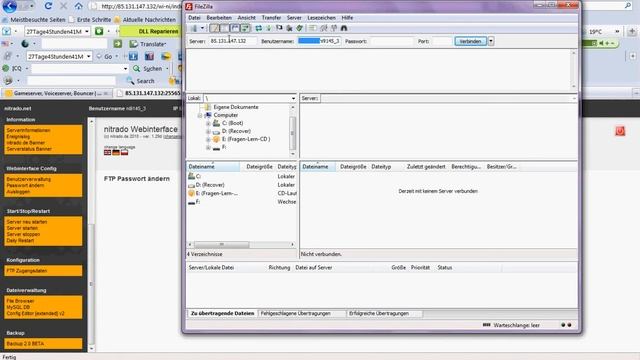The height and width of the screenshot is (360, 640).
Task: Click Serverinformationen link in nitrado sidebar
Action: pos(28,130)
